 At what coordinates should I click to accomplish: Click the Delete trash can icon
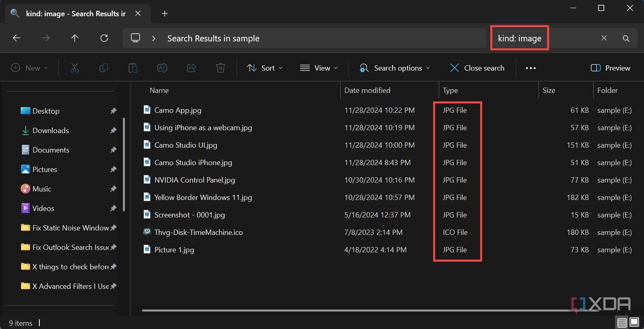(x=221, y=68)
